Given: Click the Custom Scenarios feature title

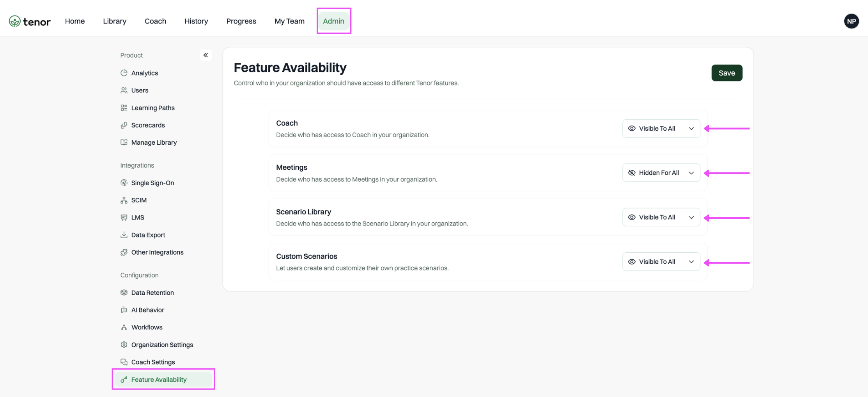Looking at the screenshot, I should coord(306,256).
